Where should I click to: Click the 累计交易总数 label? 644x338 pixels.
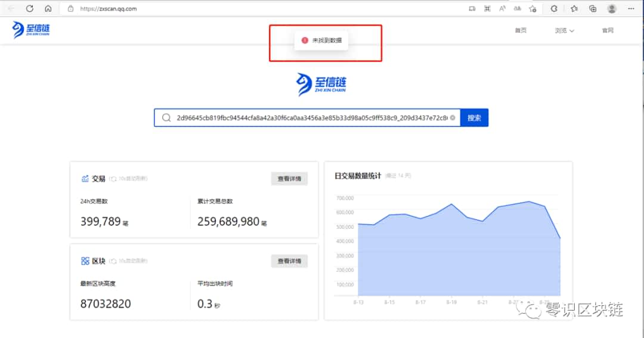(x=215, y=201)
